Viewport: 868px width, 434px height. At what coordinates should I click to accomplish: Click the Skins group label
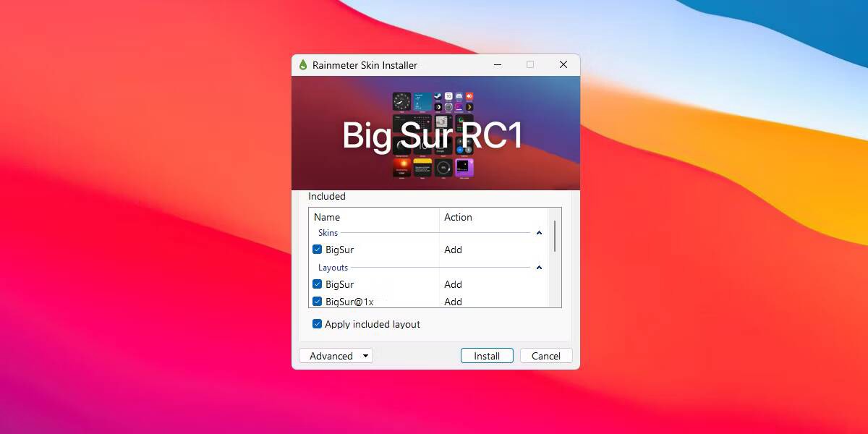click(x=328, y=233)
